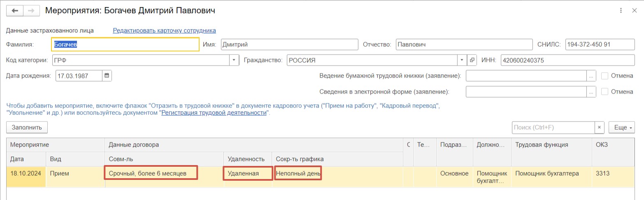
Task: Click the ИНН input field
Action: click(567, 60)
